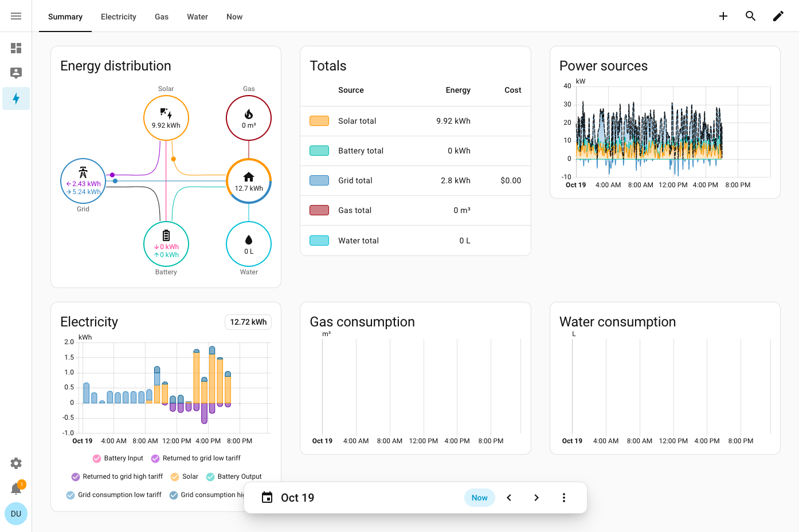Click the Grid transmission tower node

pyautogui.click(x=83, y=181)
